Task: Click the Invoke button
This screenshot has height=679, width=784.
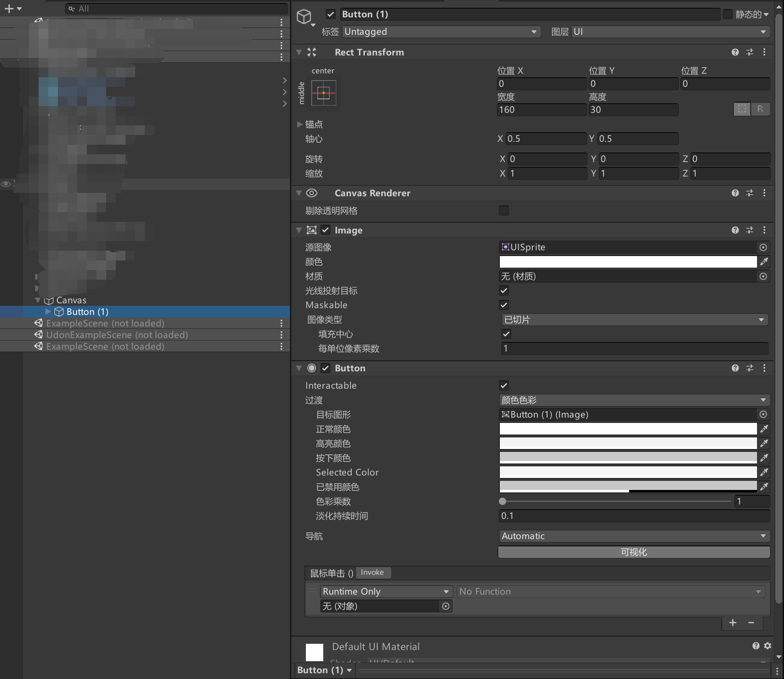Action: tap(372, 572)
